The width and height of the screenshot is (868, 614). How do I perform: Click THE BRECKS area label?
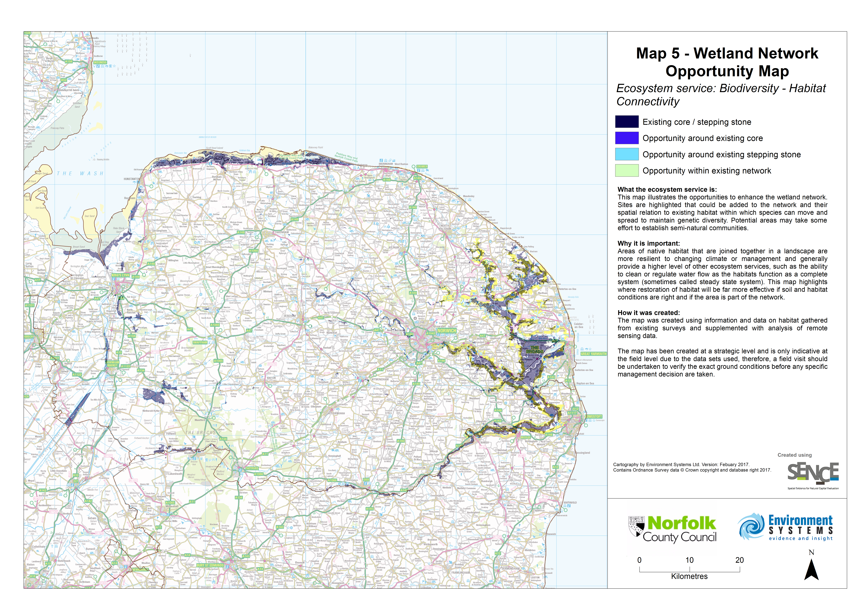click(201, 432)
